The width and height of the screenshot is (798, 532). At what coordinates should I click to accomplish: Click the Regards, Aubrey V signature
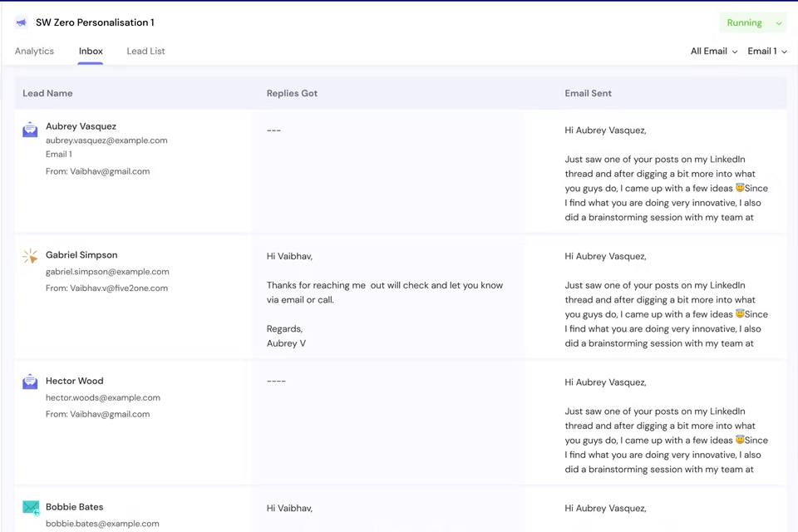point(286,336)
